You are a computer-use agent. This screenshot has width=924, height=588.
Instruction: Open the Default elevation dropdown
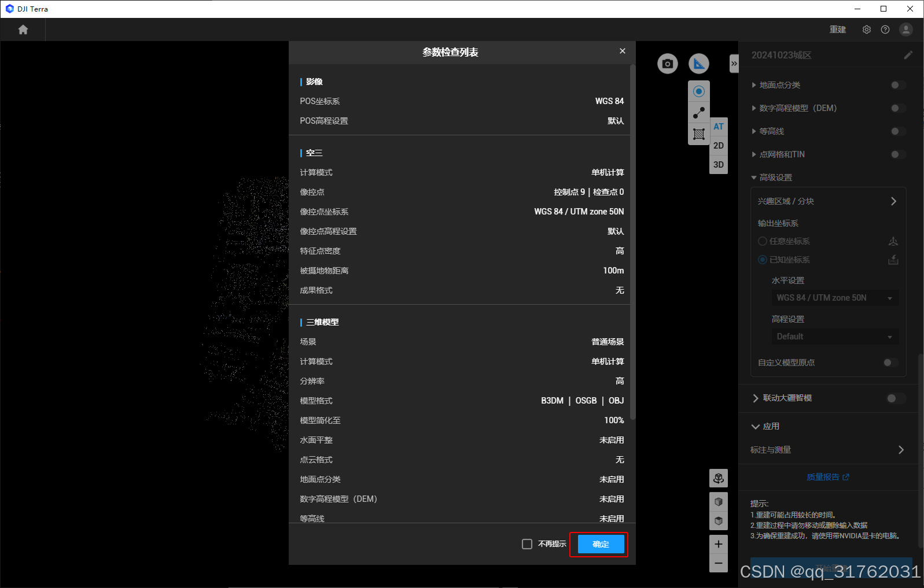[x=835, y=336]
